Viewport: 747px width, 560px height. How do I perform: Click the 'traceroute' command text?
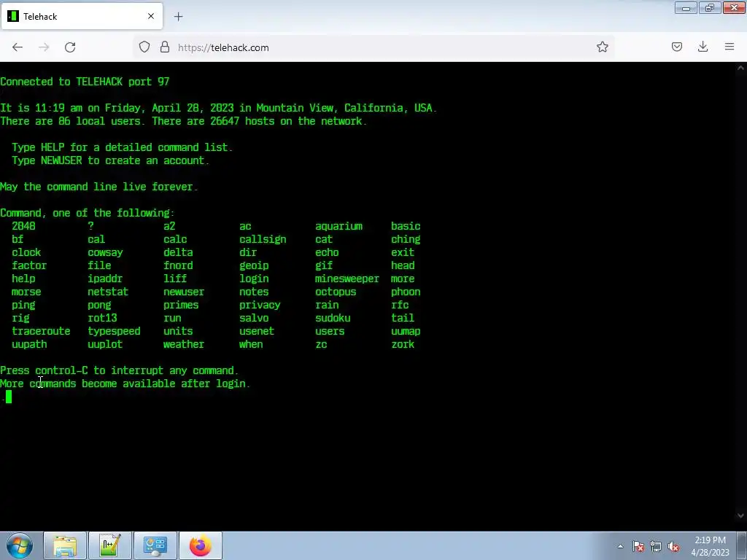[41, 332]
